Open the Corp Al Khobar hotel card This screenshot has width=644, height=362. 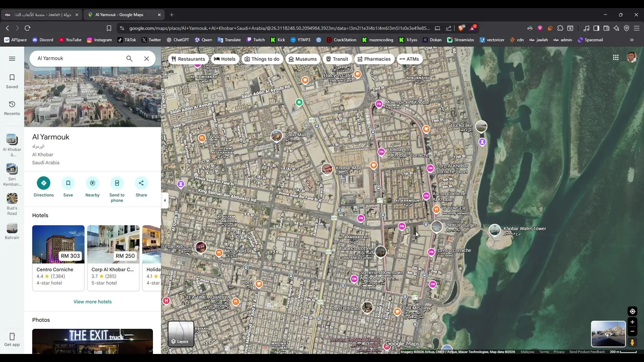click(113, 258)
